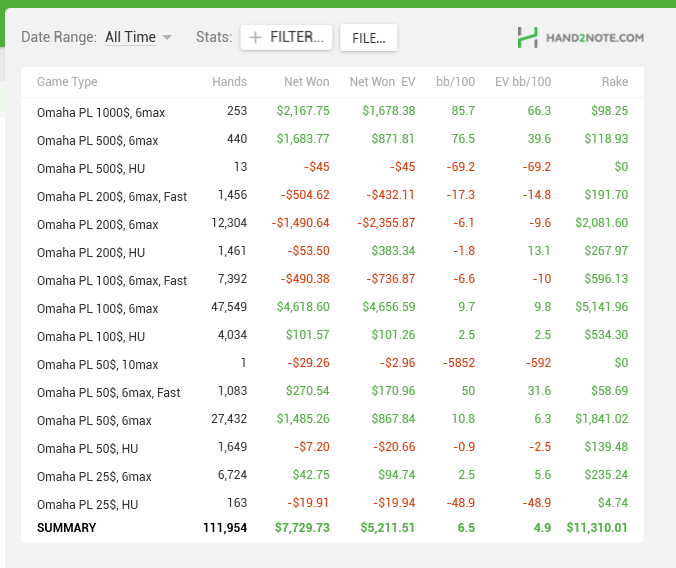Sort by Hands column header

click(229, 82)
